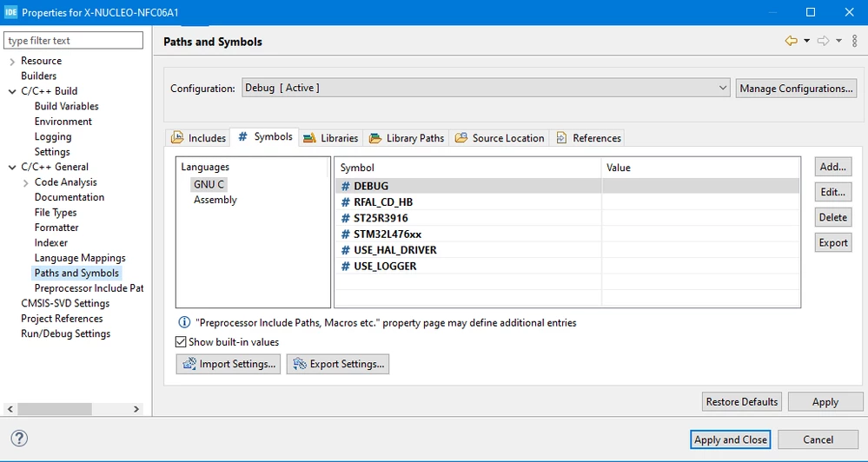The image size is (868, 462).
Task: Switch to the Library Paths tab
Action: click(x=407, y=138)
